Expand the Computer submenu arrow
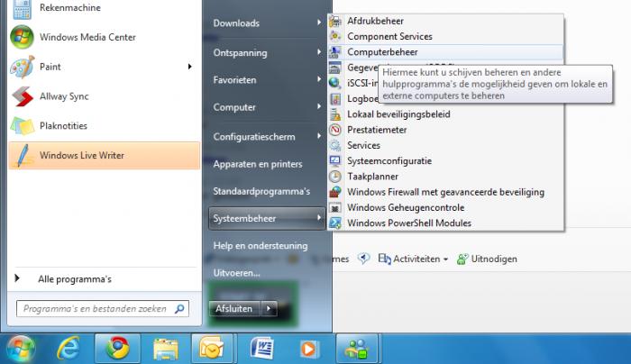 pos(319,106)
